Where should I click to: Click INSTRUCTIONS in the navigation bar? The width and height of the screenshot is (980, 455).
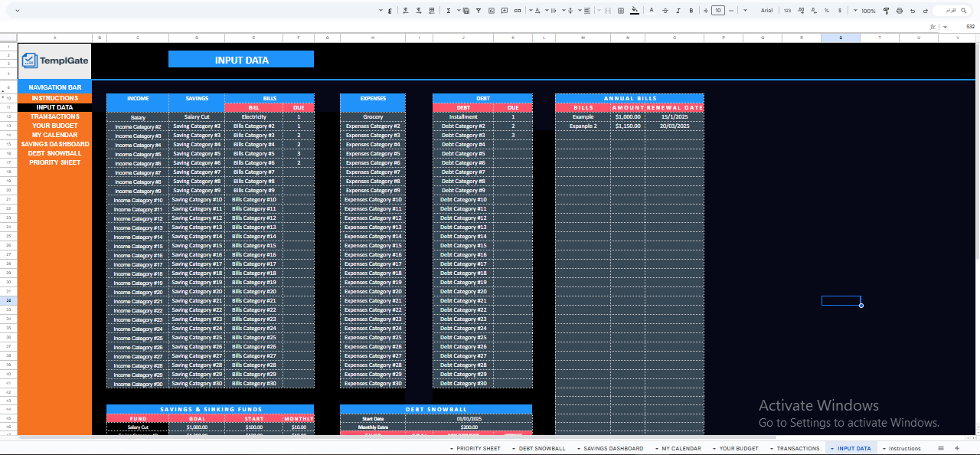pyautogui.click(x=54, y=98)
